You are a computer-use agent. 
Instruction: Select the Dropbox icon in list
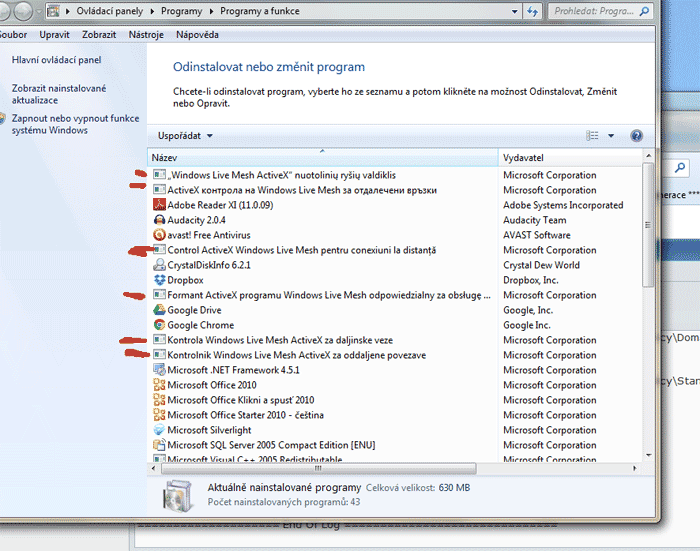click(x=159, y=280)
